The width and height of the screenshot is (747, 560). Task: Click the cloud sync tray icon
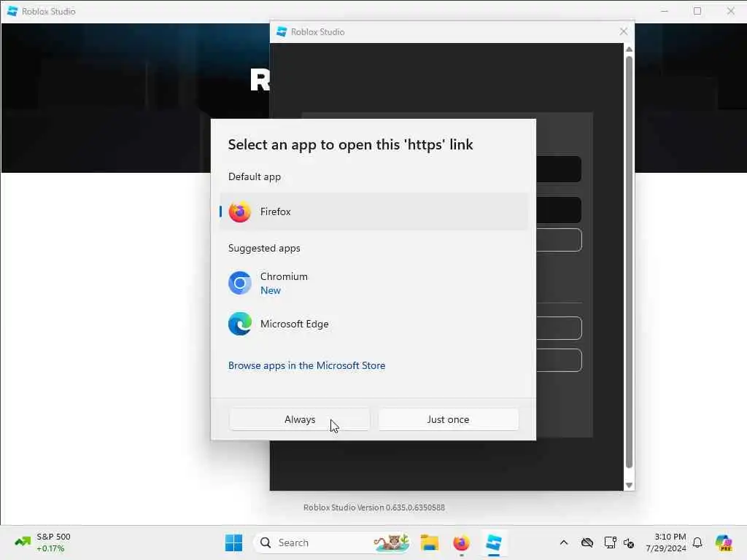click(x=587, y=542)
